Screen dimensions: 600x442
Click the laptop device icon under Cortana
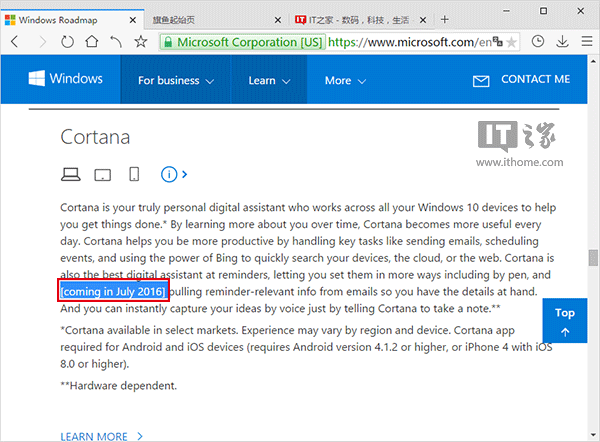70,174
